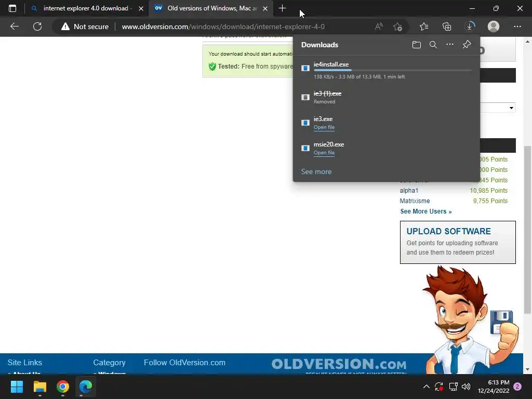Open downloads folder from Downloads panel

pyautogui.click(x=416, y=45)
